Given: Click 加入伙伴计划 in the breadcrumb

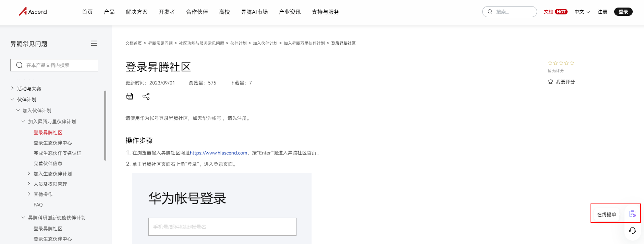Looking at the screenshot, I should [x=265, y=43].
